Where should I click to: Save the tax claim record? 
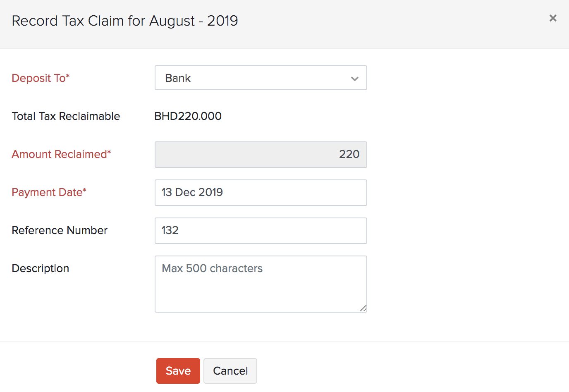point(178,370)
